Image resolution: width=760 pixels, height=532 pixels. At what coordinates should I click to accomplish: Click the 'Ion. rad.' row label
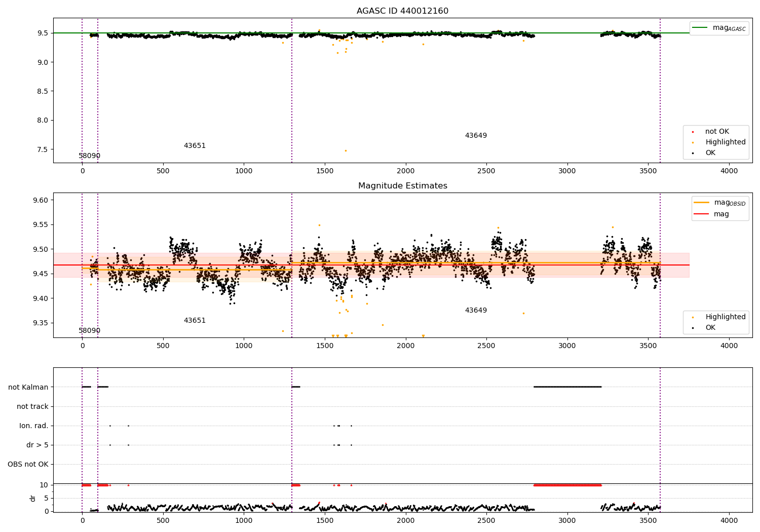point(34,426)
